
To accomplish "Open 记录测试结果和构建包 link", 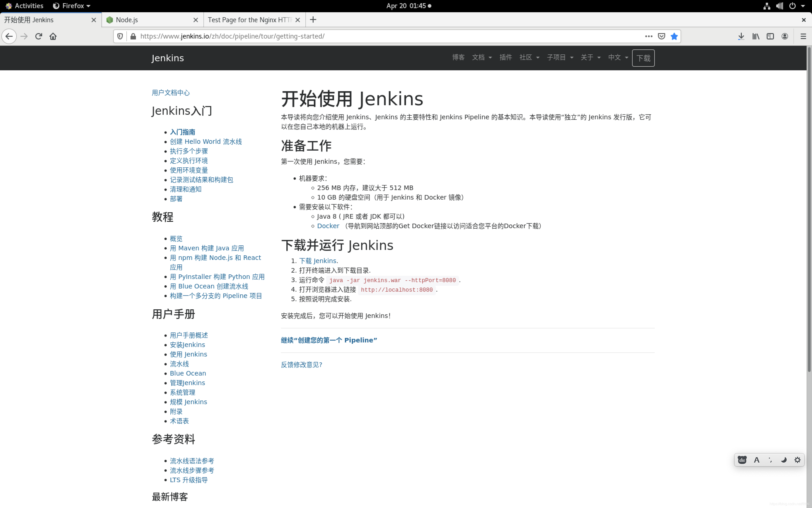I will [201, 180].
